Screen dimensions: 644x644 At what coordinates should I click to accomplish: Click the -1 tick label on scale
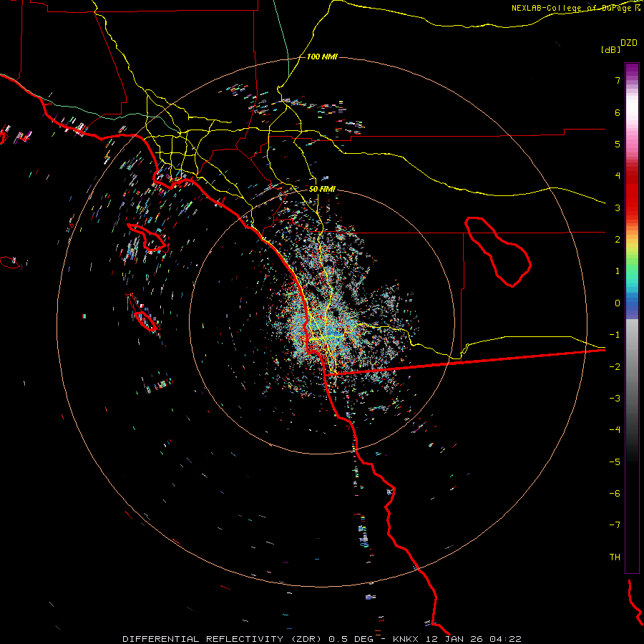tap(615, 335)
